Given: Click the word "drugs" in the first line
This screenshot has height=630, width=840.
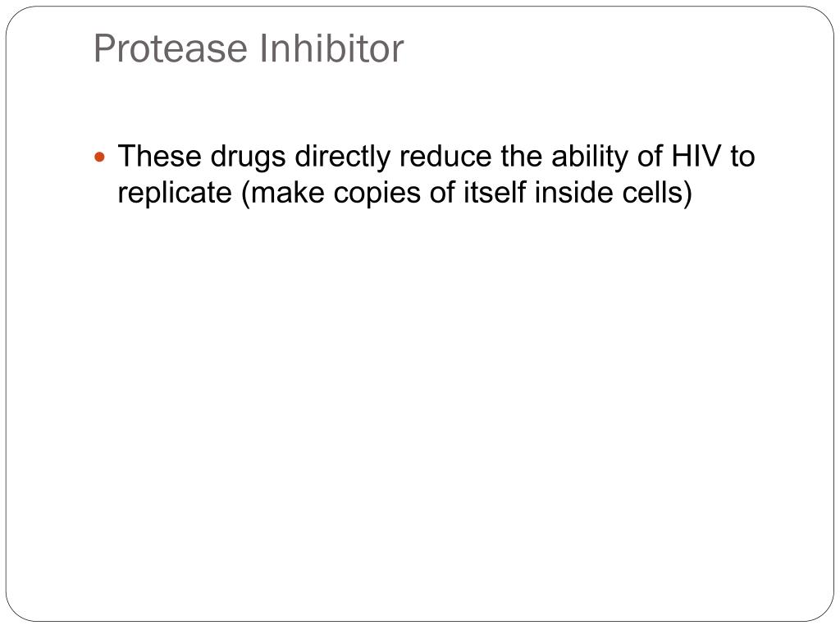Looking at the screenshot, I should click(x=248, y=157).
